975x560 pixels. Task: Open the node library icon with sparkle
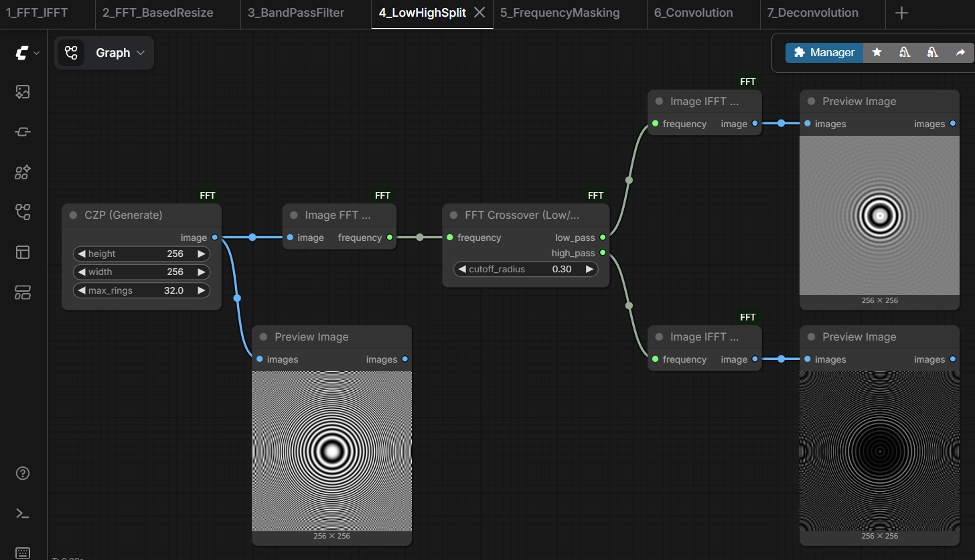click(x=23, y=173)
